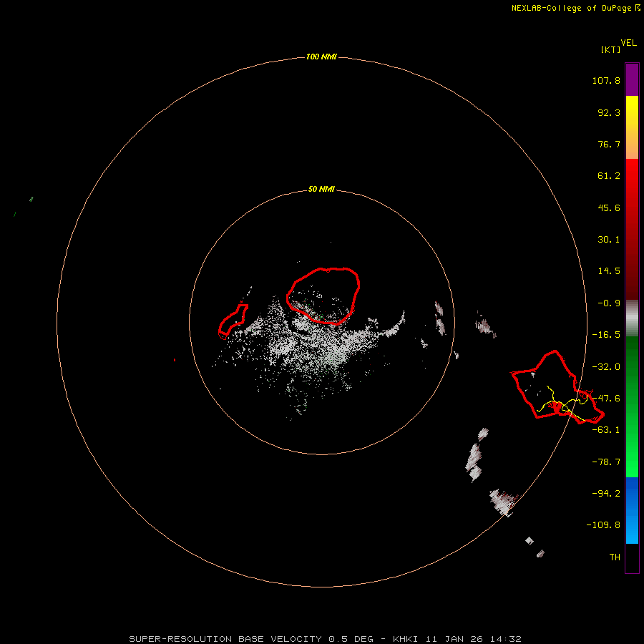644x644 pixels.
Task: Click the -0.9 velocity scale value
Action: (x=609, y=303)
